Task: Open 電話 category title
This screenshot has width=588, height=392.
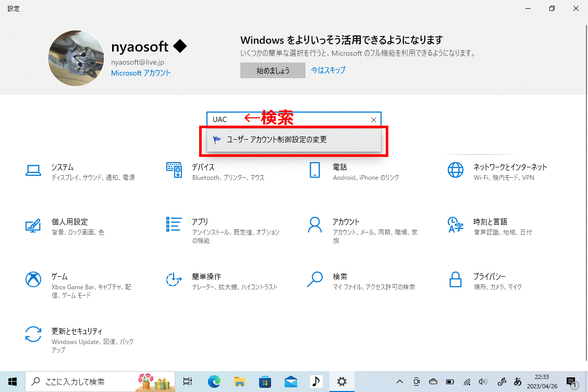Action: (340, 167)
